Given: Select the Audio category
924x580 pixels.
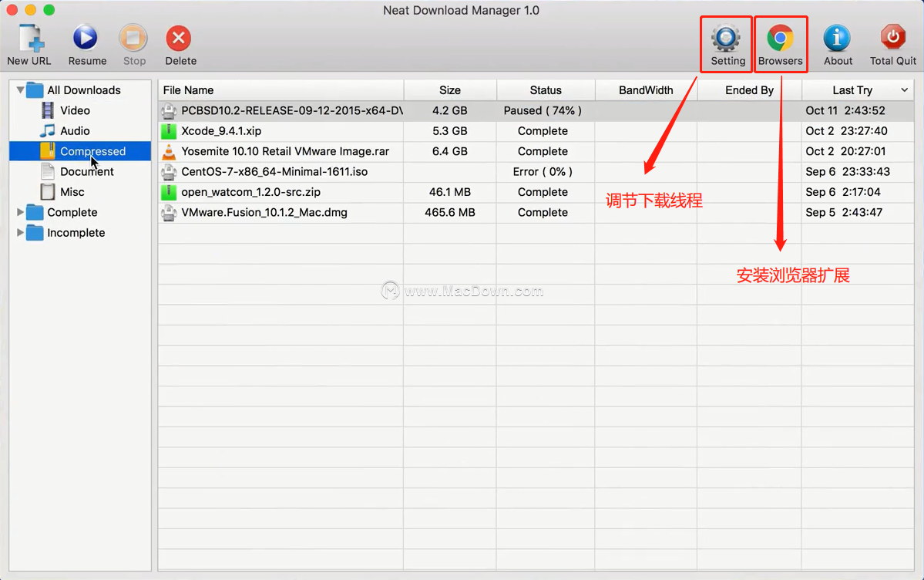Looking at the screenshot, I should (75, 131).
